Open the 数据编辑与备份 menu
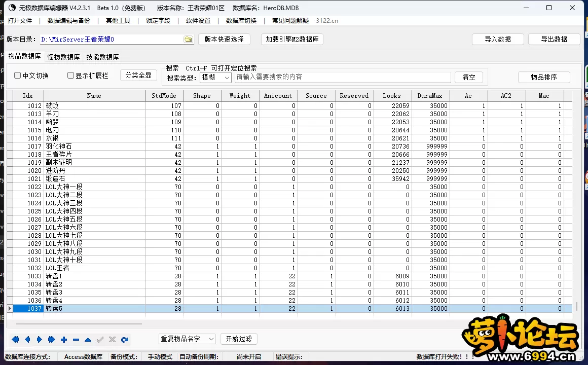588x365 pixels. [x=69, y=21]
